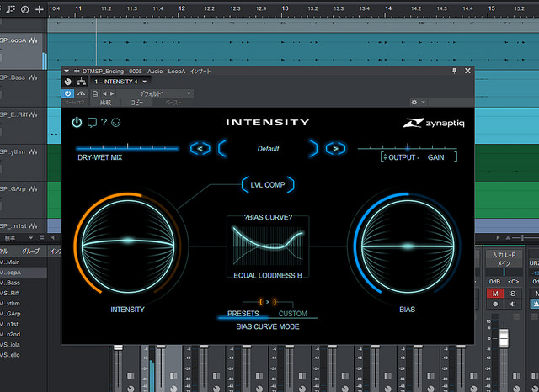This screenshot has width=539, height=392.
Task: Click waveform icon on SP..ythm track
Action: (34, 151)
